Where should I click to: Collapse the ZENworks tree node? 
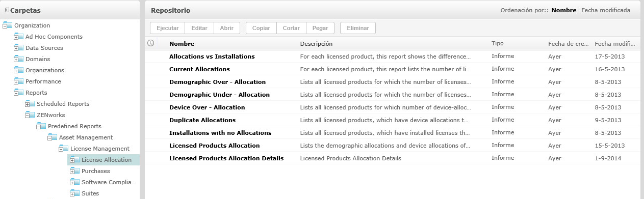27,116
